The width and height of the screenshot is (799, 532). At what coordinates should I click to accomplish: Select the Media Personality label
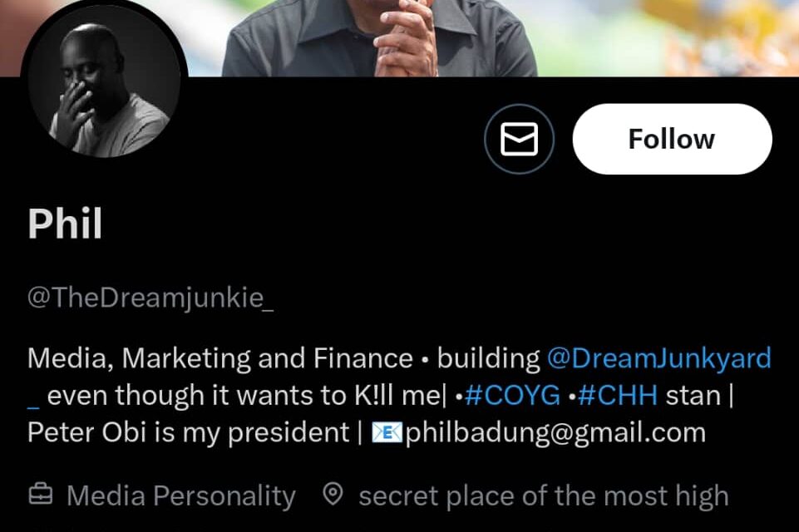(181, 494)
